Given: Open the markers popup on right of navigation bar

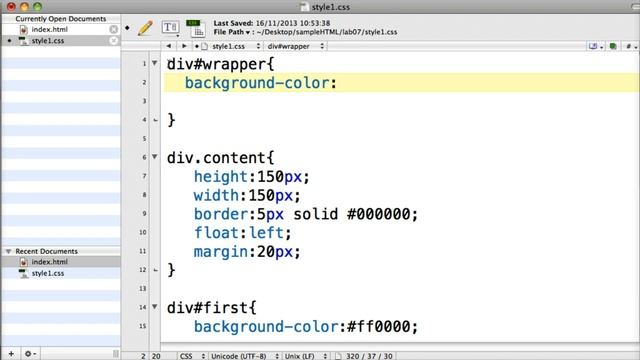Looking at the screenshot, I should tap(596, 46).
